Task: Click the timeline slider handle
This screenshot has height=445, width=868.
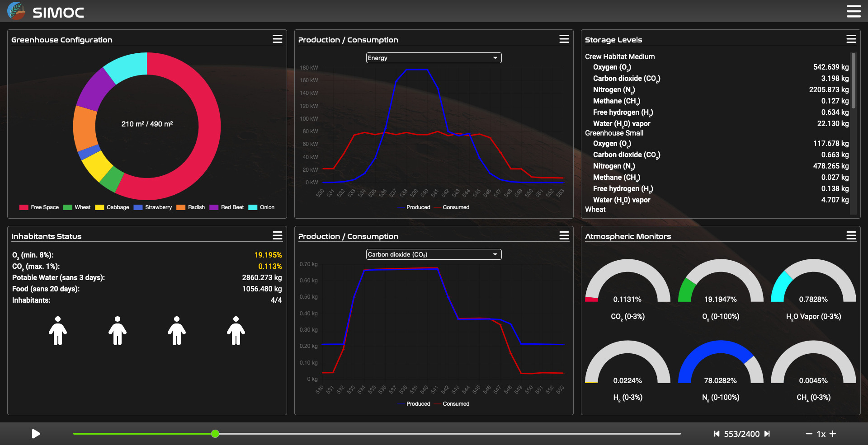Action: click(x=215, y=434)
